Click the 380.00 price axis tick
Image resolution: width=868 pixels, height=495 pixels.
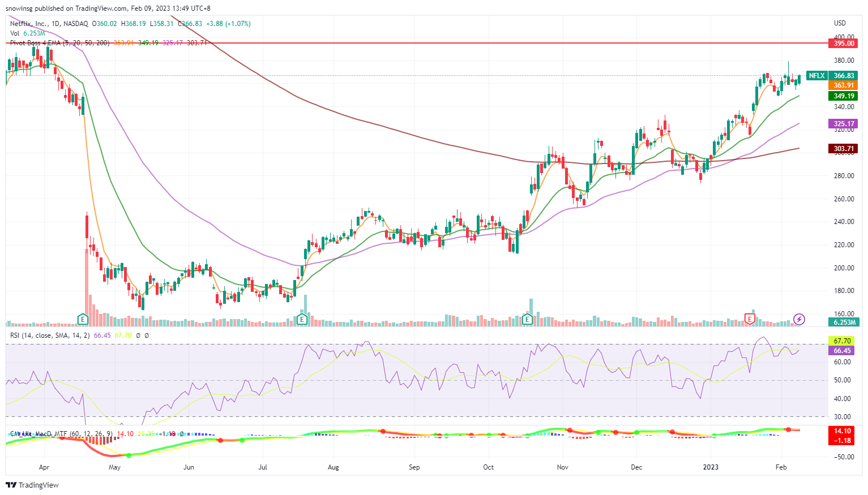coord(844,61)
